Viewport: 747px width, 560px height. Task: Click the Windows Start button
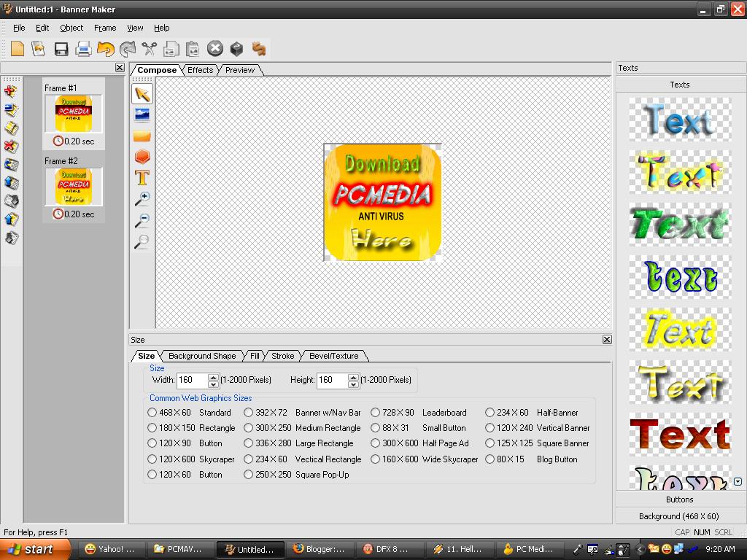click(35, 549)
